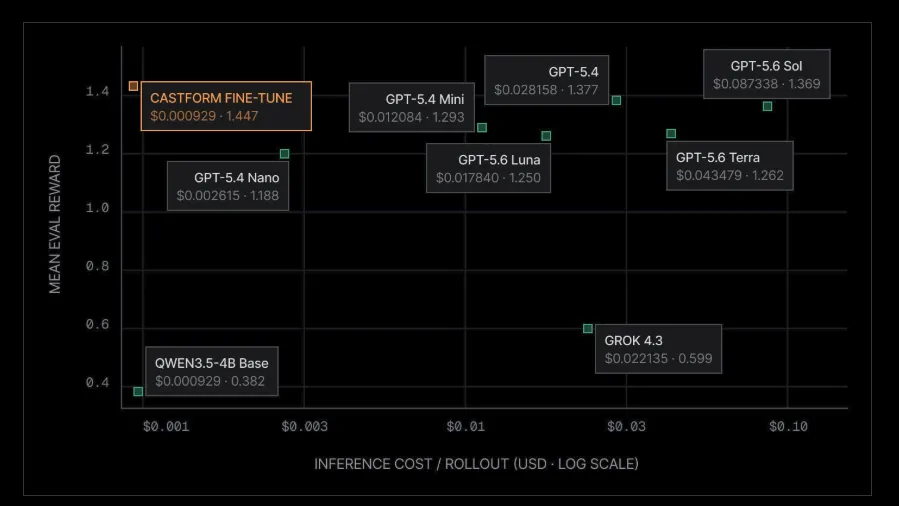Image resolution: width=899 pixels, height=506 pixels.
Task: Click the GPT-5.4 Mini green data square
Action: [482, 127]
